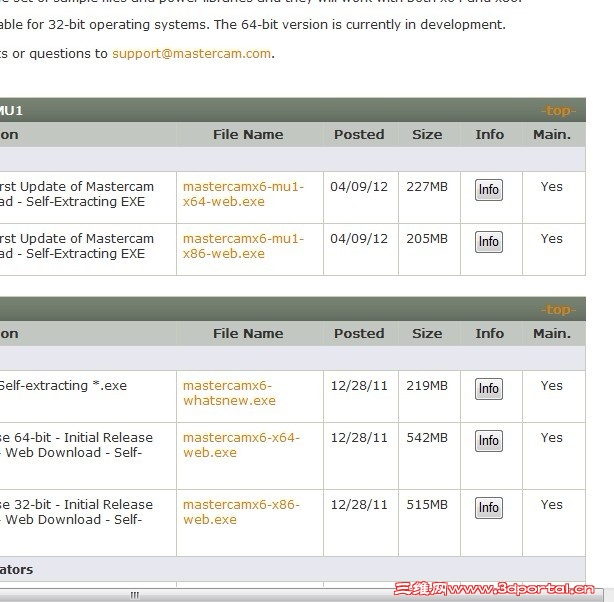Click Yes in the 515MB row
This screenshot has height=602, width=614.
552,504
